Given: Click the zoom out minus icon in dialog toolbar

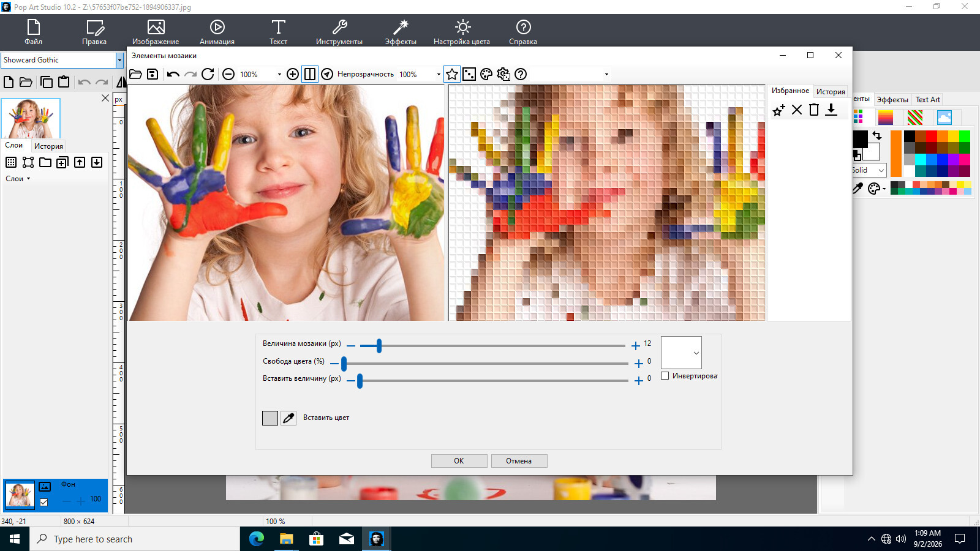Looking at the screenshot, I should (x=228, y=74).
